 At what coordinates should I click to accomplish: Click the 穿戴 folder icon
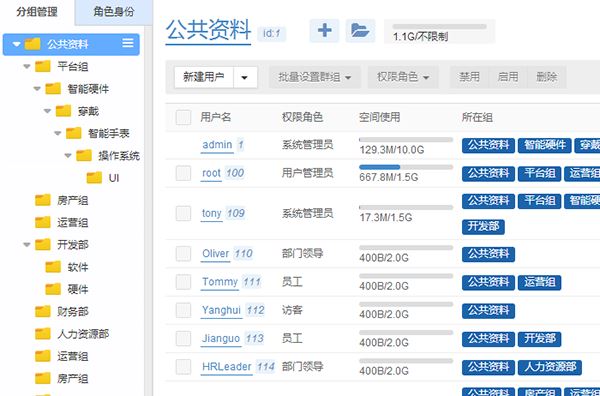pyautogui.click(x=64, y=111)
